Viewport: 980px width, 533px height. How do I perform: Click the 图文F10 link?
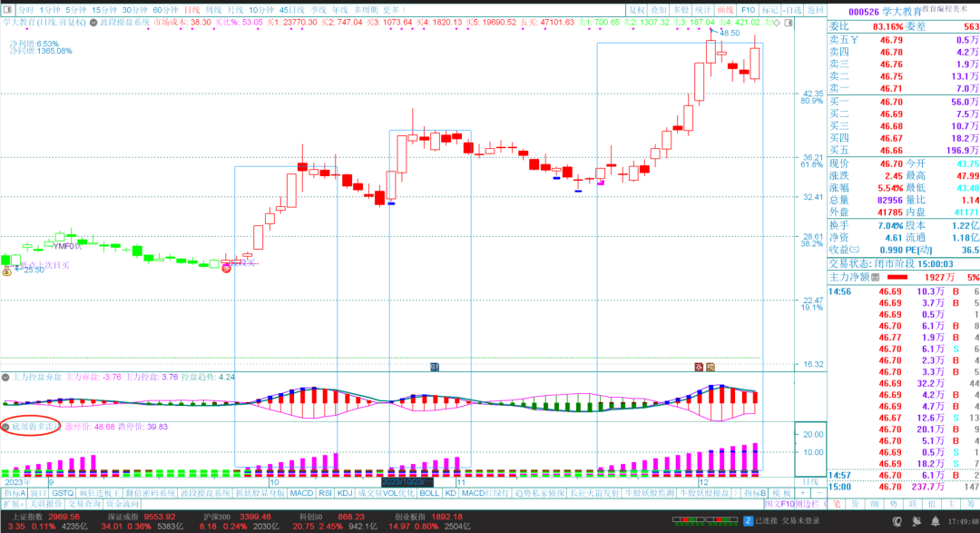coord(779,504)
